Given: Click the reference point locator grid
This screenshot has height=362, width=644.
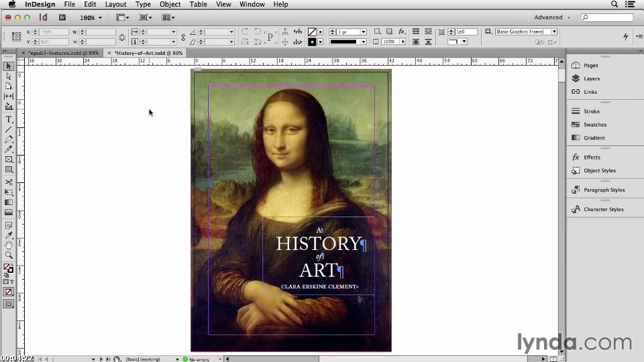Looking at the screenshot, I should point(16,36).
